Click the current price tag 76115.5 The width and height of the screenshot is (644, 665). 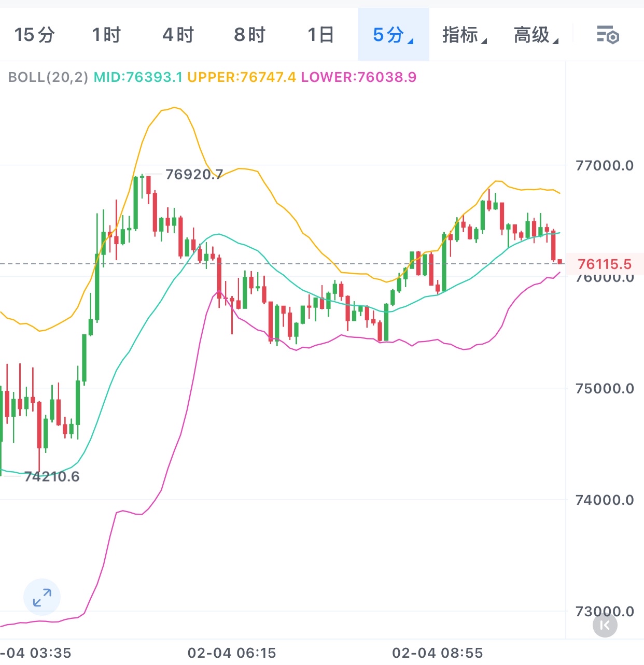click(x=604, y=264)
